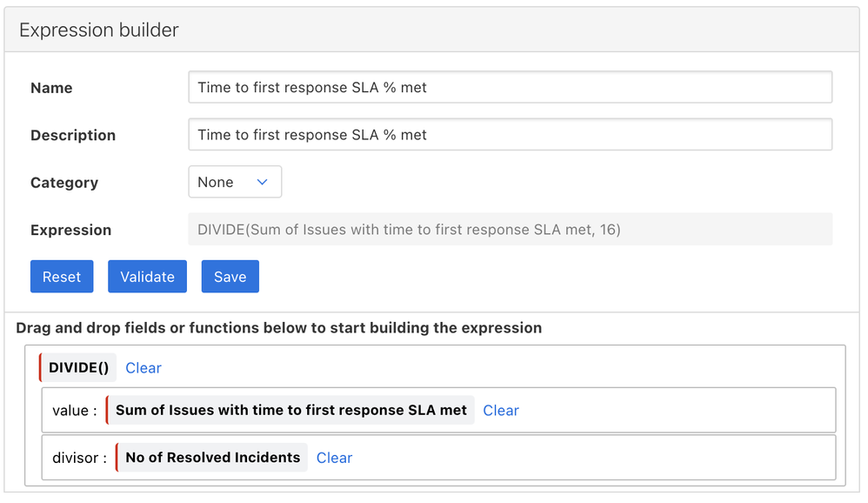Click the Category field label
This screenshot has width=868, height=503.
pyautogui.click(x=64, y=183)
